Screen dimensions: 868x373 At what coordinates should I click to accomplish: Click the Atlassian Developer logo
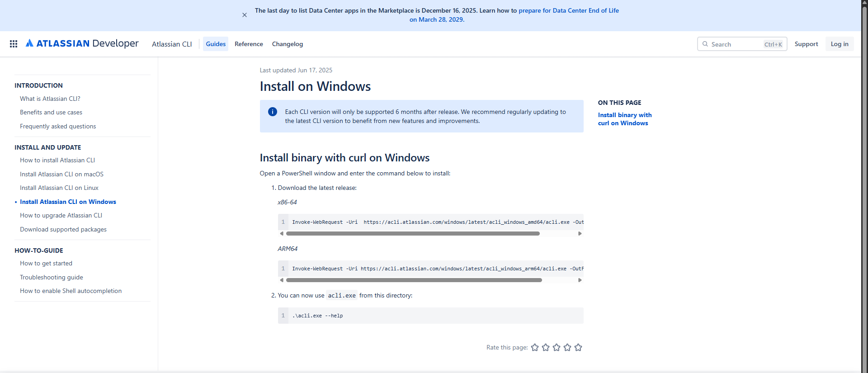click(x=82, y=43)
